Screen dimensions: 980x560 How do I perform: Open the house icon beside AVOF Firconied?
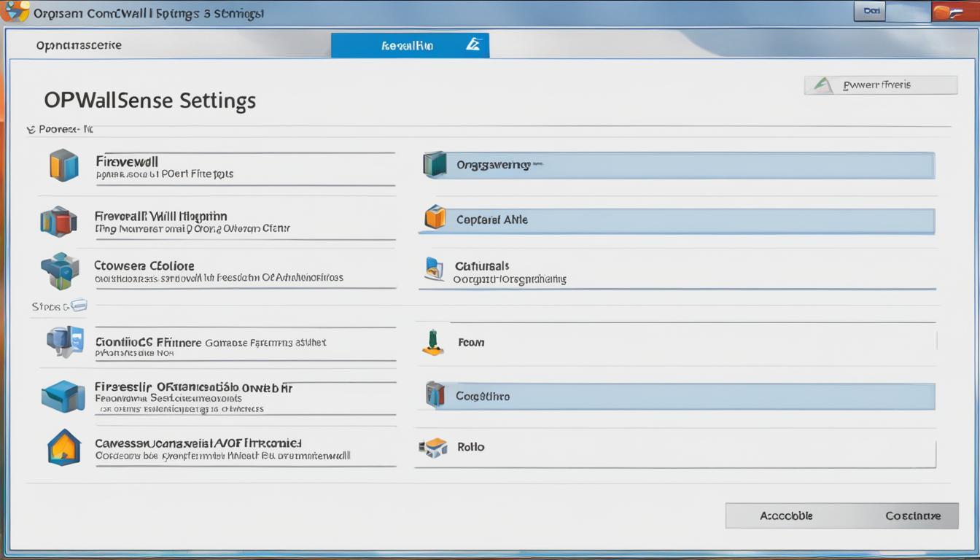pos(63,448)
